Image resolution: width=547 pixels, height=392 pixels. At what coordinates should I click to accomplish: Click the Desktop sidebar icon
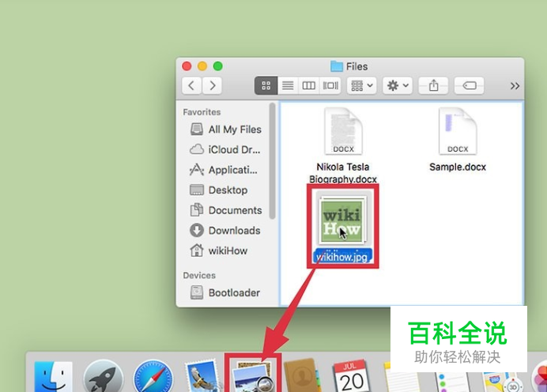click(x=196, y=190)
